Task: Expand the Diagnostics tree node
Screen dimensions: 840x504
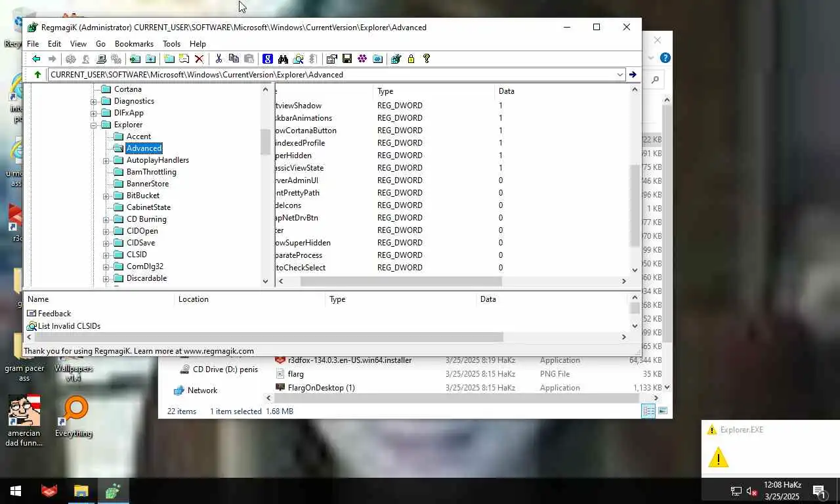Action: pos(94,101)
